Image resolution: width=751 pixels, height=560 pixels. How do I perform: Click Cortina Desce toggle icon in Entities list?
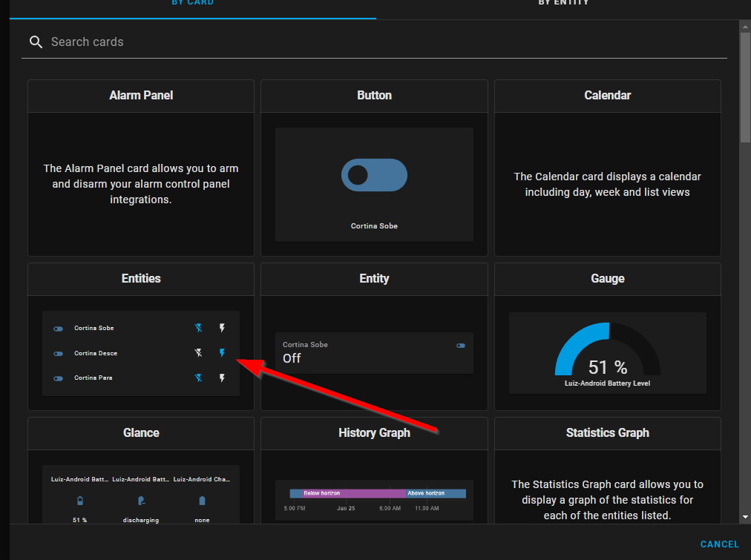[x=59, y=354]
